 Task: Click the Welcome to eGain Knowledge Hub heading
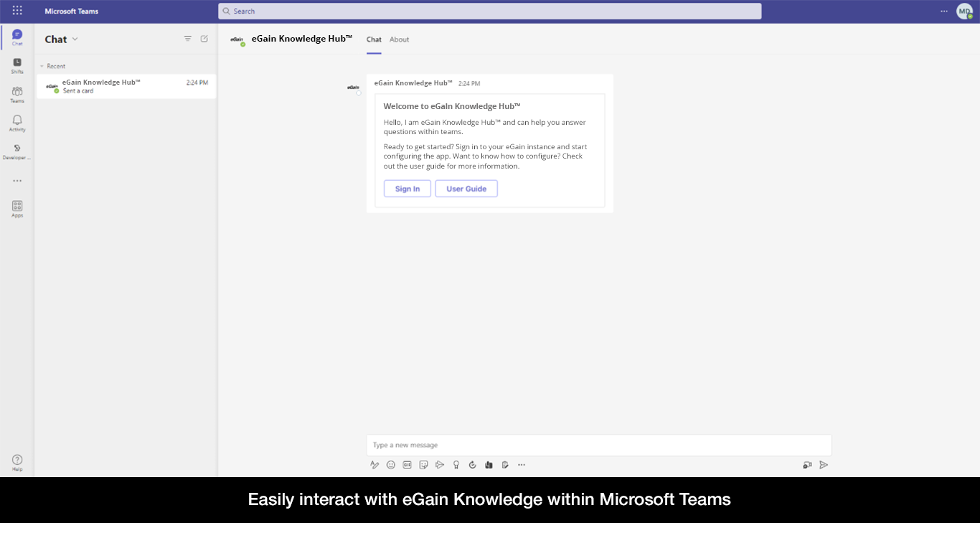(452, 106)
